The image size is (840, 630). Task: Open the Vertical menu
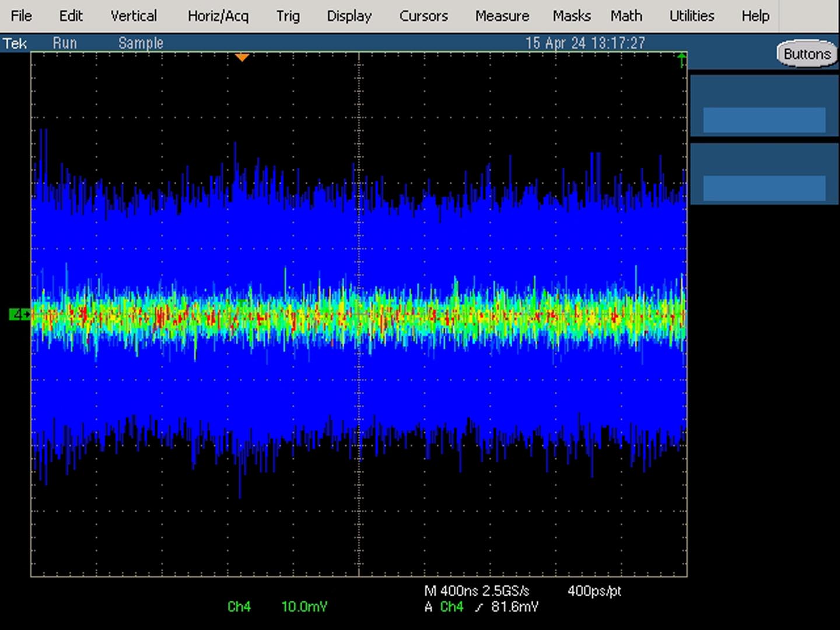tap(134, 16)
